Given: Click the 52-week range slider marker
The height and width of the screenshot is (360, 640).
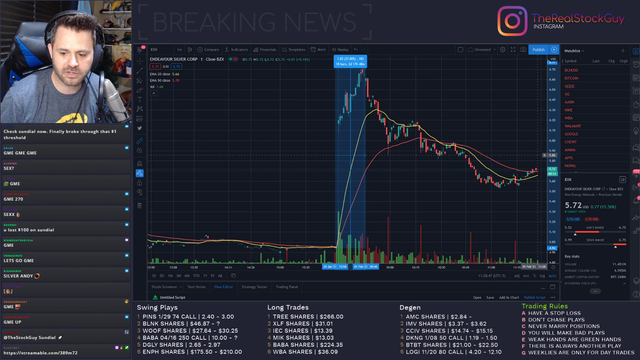Looking at the screenshot, I should (x=615, y=247).
